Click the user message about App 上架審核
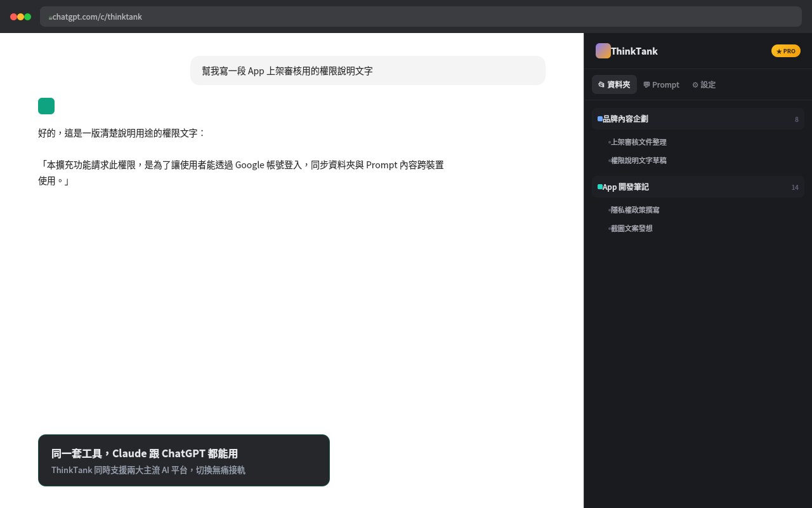The image size is (812, 508). tap(368, 70)
